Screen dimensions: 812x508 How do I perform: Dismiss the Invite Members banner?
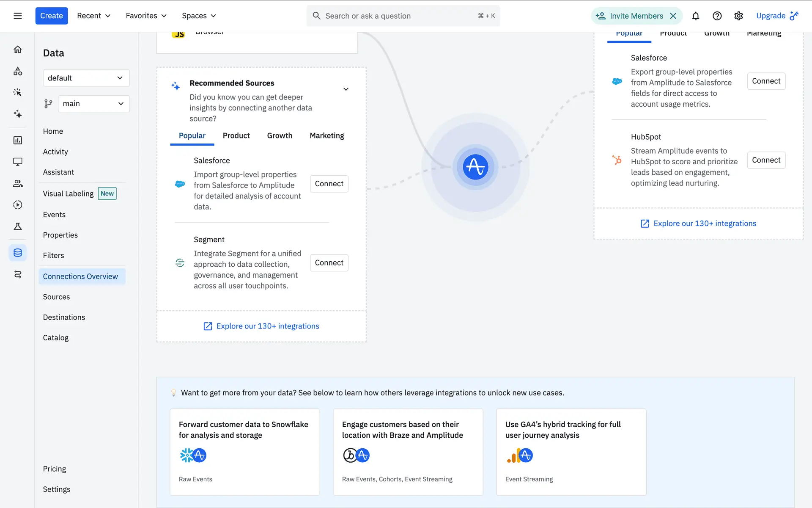[673, 16]
